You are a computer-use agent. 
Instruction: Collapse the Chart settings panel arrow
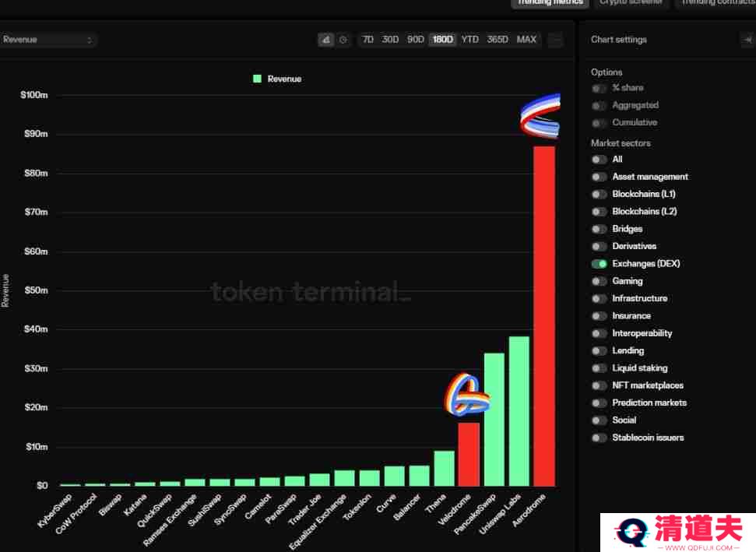[747, 40]
